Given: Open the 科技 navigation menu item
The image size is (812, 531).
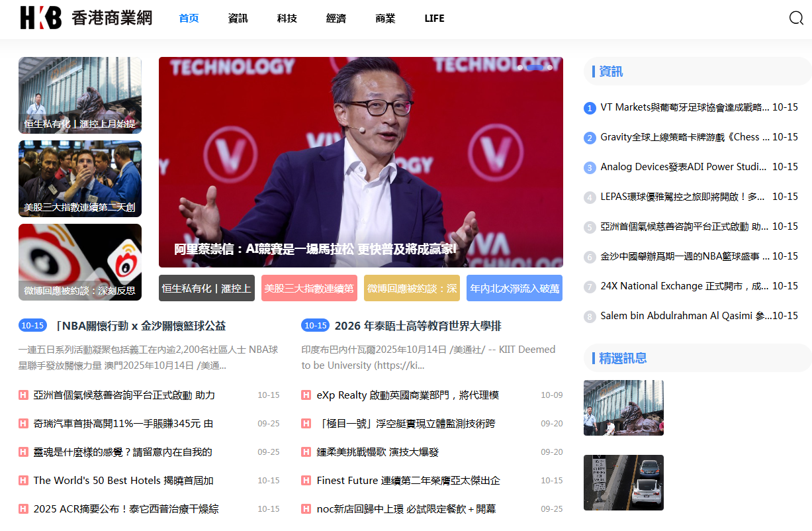Looking at the screenshot, I should [x=287, y=19].
